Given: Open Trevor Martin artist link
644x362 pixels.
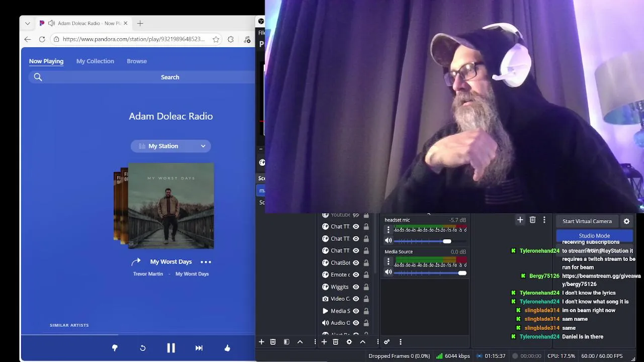Looking at the screenshot, I should 148,274.
